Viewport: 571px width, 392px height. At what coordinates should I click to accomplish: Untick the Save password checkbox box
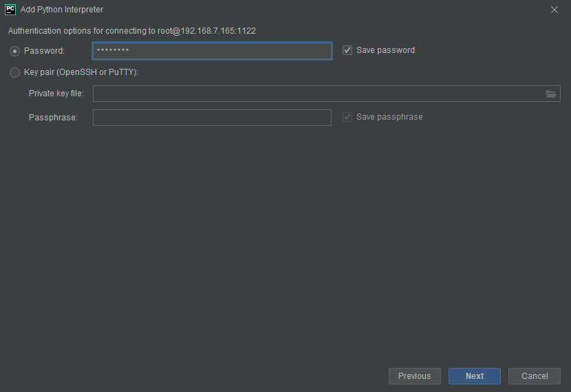(347, 50)
